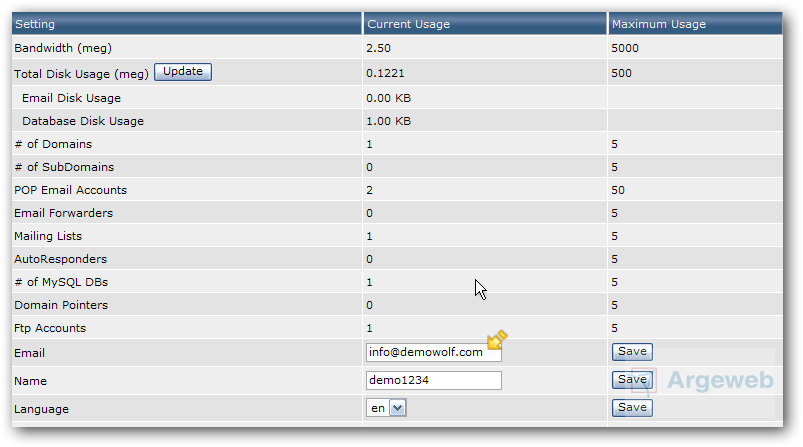Click the Domain Pointers current value 0
This screenshot has height=447, width=803.
pos(369,305)
